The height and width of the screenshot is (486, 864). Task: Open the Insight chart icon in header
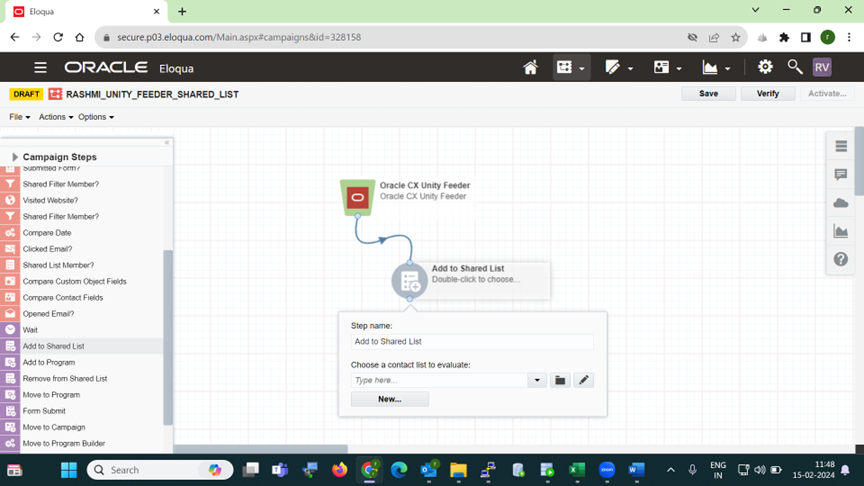pyautogui.click(x=710, y=67)
